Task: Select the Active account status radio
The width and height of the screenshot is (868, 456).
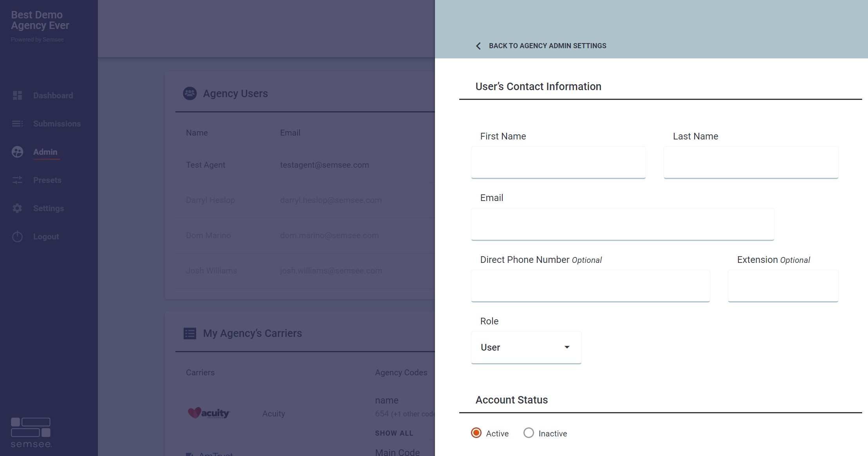Action: click(x=476, y=433)
